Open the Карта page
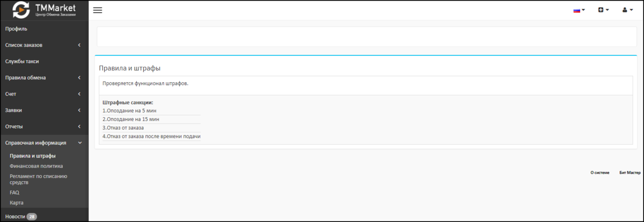This screenshot has width=644, height=222. [x=17, y=203]
